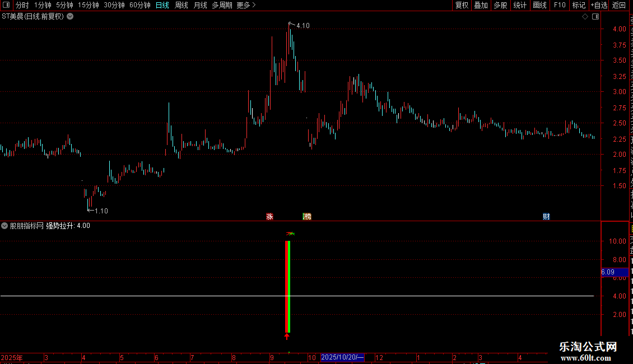Click the 返回 back button

pyautogui.click(x=619, y=5)
